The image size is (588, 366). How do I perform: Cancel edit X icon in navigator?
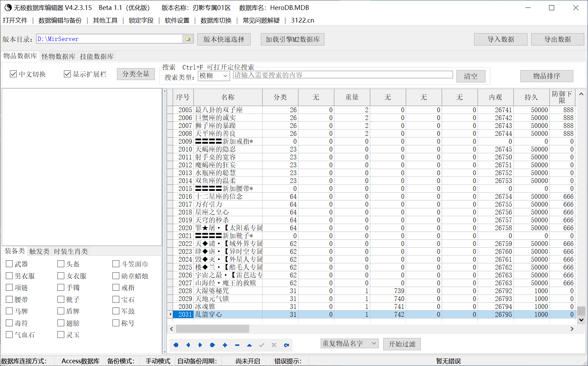[274, 345]
